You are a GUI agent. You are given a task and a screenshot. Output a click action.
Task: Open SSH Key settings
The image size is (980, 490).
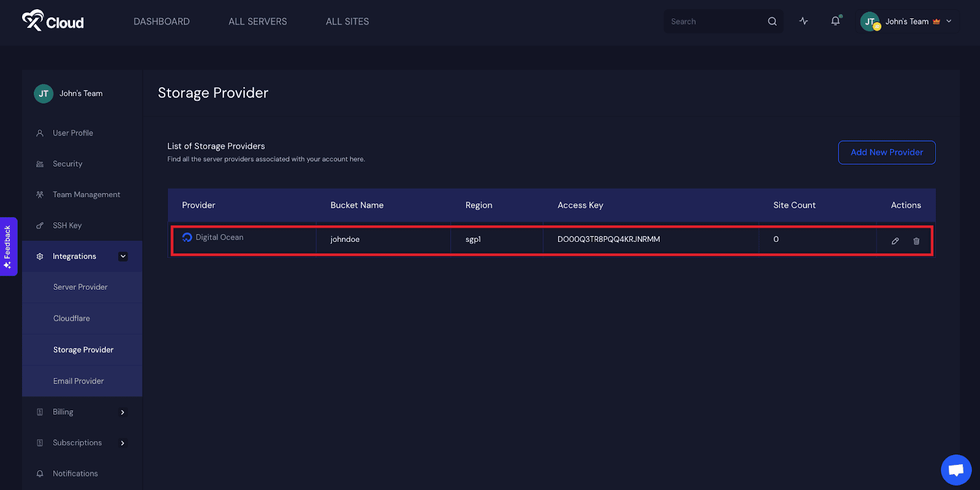tap(67, 225)
